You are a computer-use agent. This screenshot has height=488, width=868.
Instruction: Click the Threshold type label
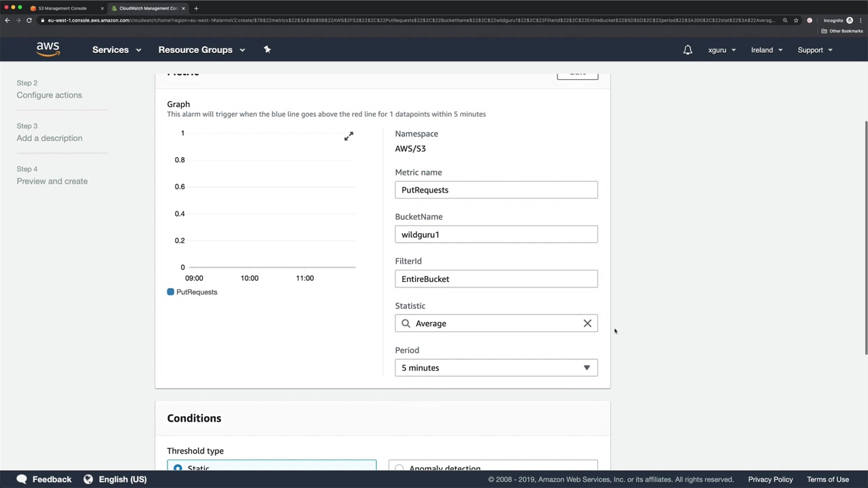click(x=195, y=451)
